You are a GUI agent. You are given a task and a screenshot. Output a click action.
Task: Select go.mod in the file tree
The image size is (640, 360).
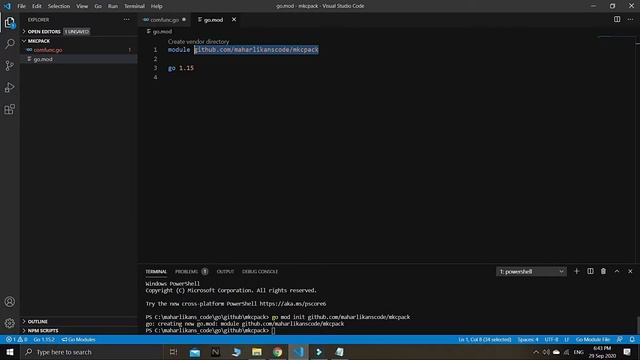(43, 59)
